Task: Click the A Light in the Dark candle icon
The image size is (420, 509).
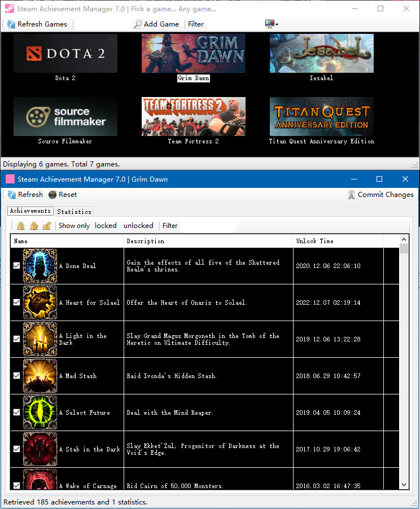Action: [x=40, y=339]
